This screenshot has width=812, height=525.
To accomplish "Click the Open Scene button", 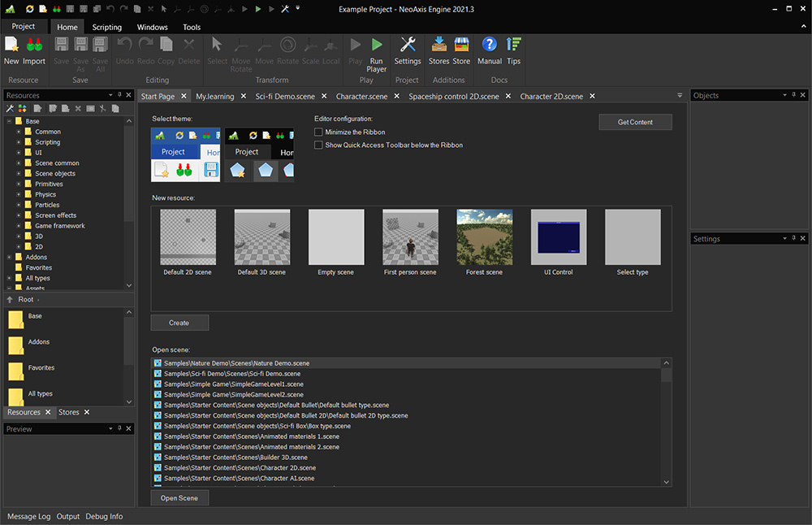I will pos(179,498).
